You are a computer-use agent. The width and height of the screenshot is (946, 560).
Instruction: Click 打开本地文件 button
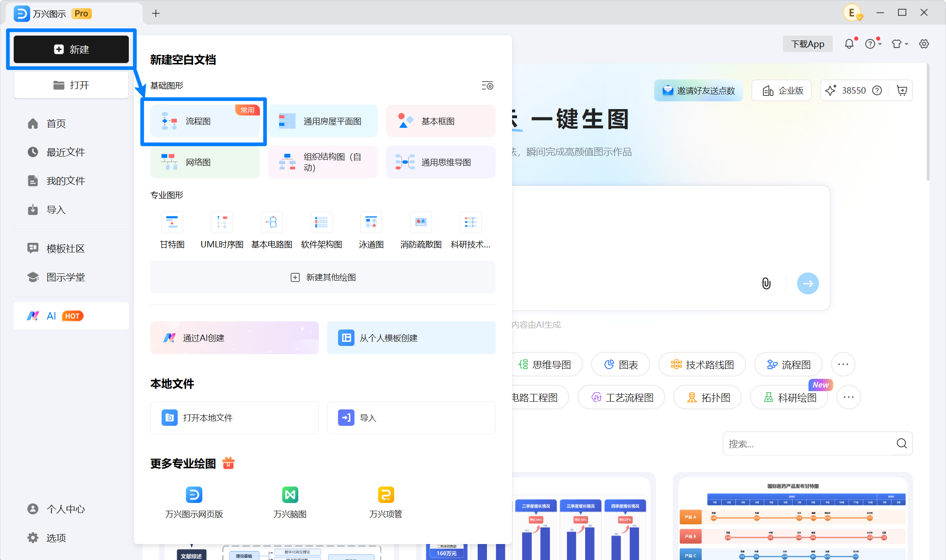(x=234, y=418)
